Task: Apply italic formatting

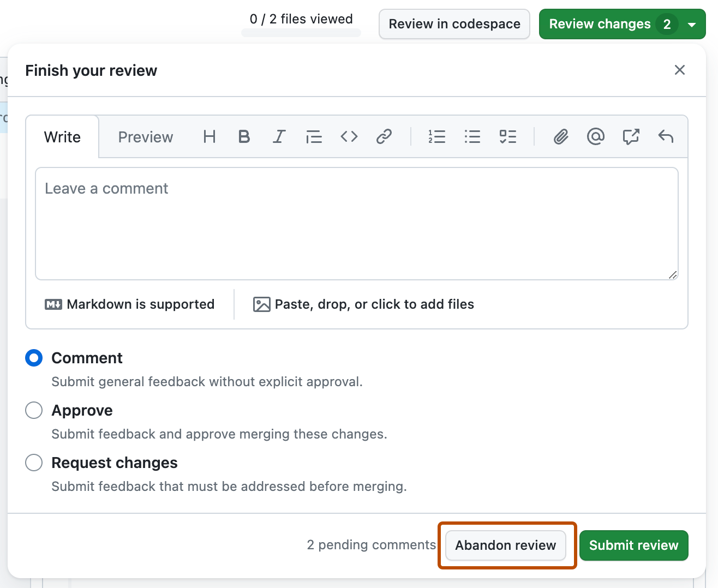Action: pyautogui.click(x=279, y=136)
